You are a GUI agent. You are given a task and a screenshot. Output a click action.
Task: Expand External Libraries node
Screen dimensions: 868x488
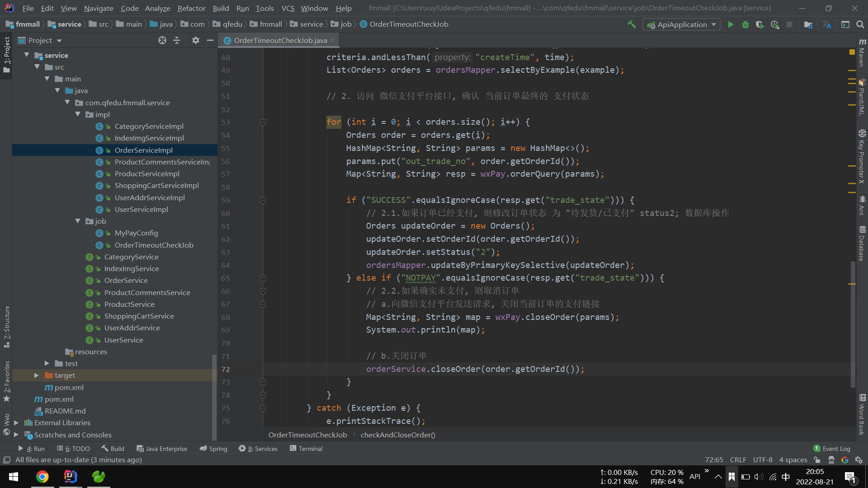pos(16,422)
